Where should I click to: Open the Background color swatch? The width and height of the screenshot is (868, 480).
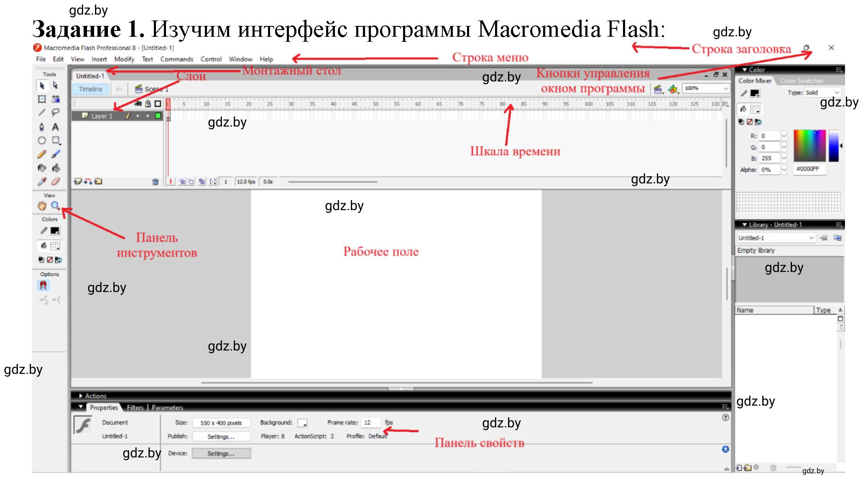coord(302,423)
